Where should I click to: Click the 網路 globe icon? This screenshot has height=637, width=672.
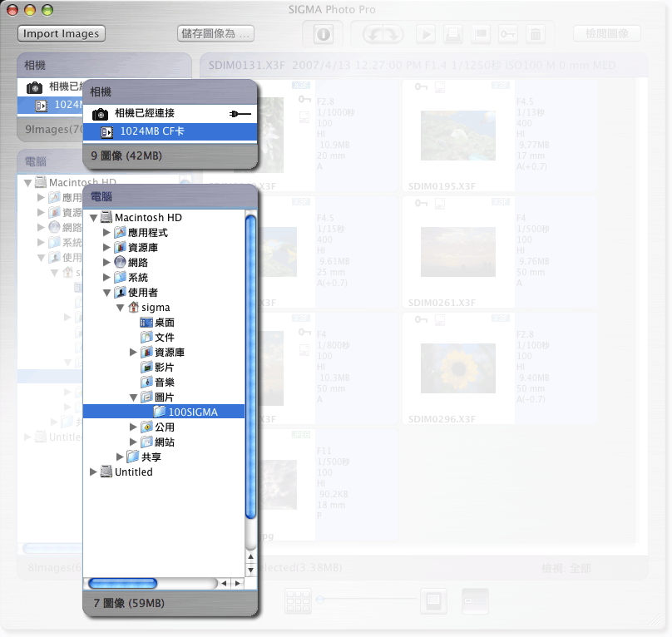click(x=120, y=262)
